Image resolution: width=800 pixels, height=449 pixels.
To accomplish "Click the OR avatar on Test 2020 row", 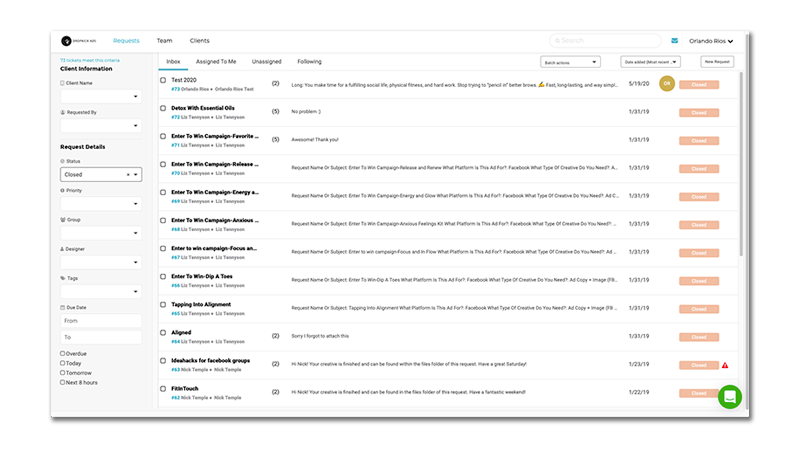I will tap(667, 84).
